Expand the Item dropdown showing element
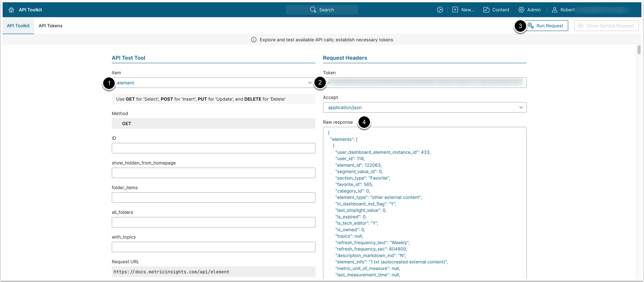The width and height of the screenshot is (644, 282). (213, 83)
